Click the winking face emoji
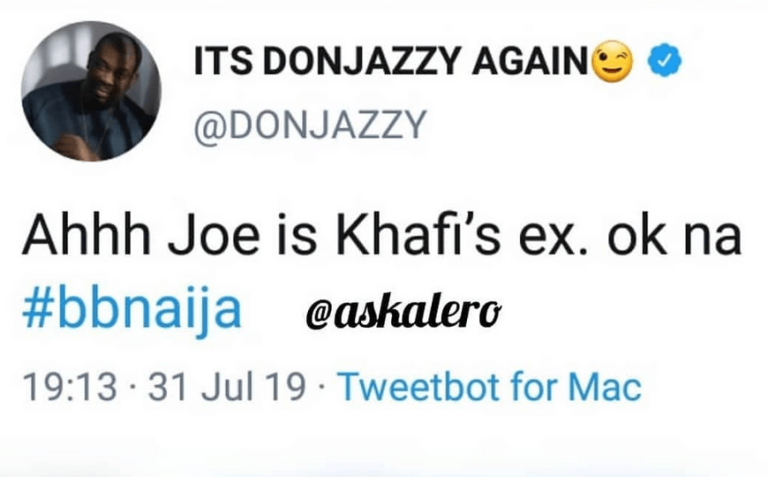Viewport: 768px width, 477px height. [612, 62]
